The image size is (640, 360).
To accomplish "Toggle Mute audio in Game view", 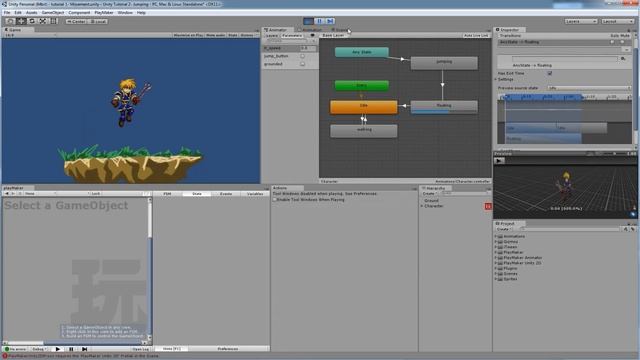I will coord(216,36).
